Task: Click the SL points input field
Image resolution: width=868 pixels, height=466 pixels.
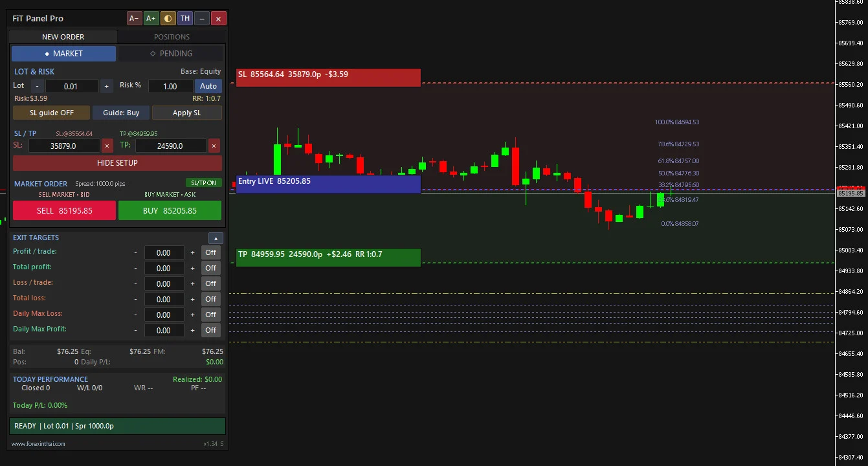Action: (64, 146)
